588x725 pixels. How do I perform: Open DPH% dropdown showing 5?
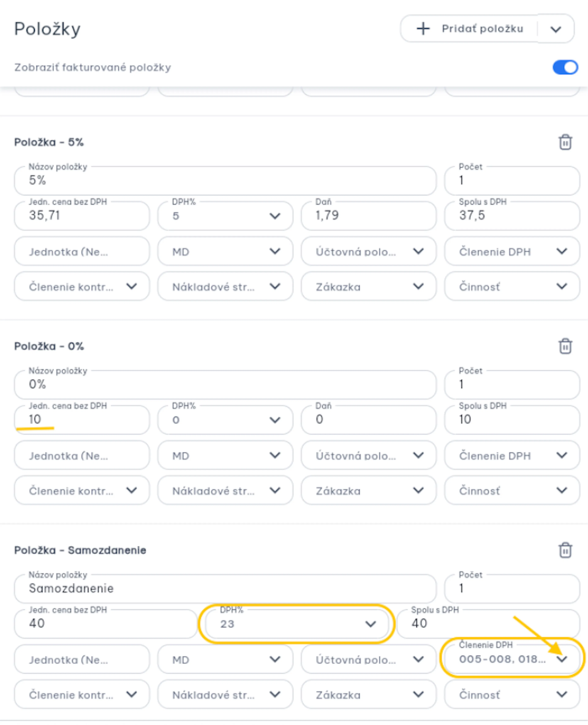coord(225,216)
